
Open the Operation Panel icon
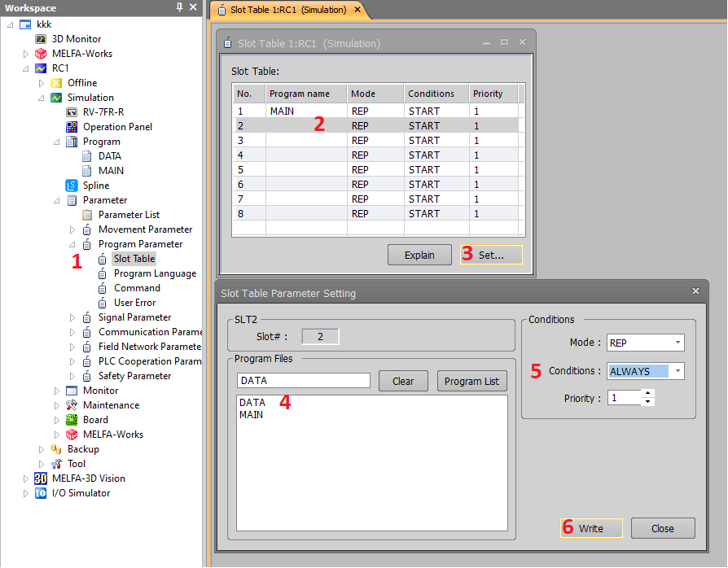coord(72,127)
